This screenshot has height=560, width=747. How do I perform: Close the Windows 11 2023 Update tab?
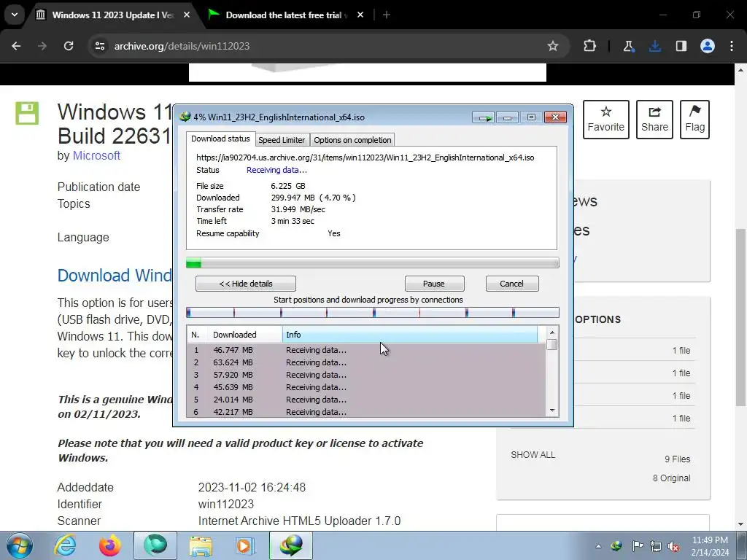click(187, 15)
